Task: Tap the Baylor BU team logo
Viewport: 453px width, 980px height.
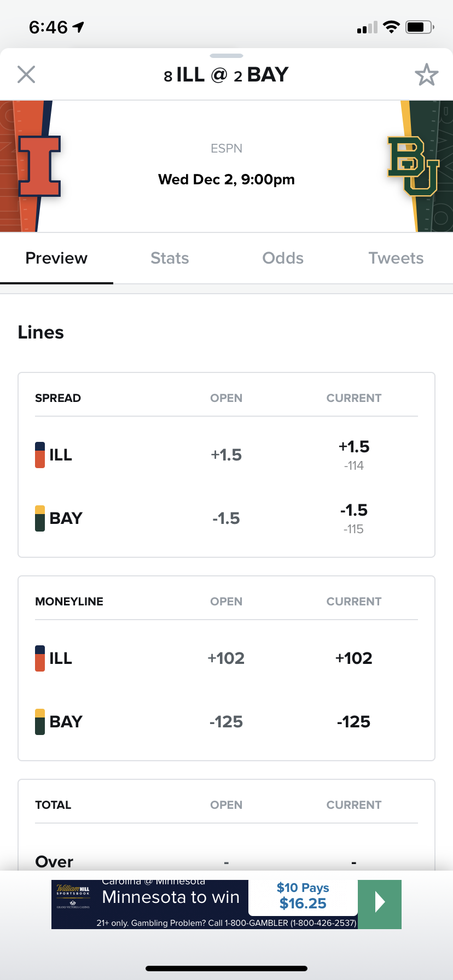Action: (413, 166)
